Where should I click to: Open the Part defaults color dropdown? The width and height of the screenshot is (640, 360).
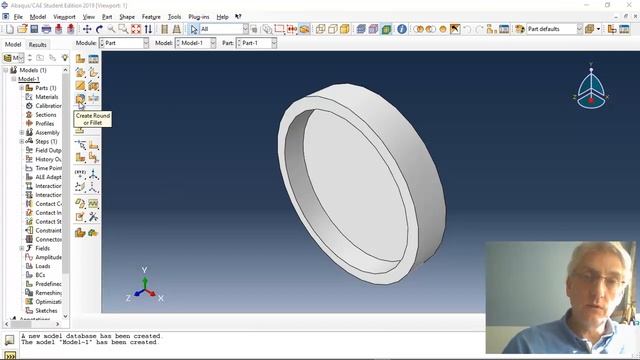[554, 29]
